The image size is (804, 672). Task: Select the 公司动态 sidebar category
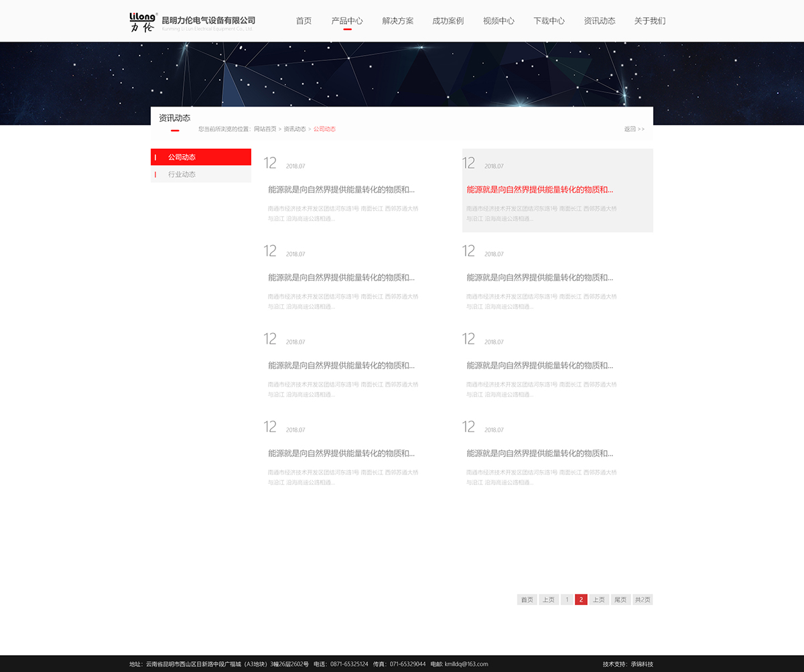[x=201, y=157]
